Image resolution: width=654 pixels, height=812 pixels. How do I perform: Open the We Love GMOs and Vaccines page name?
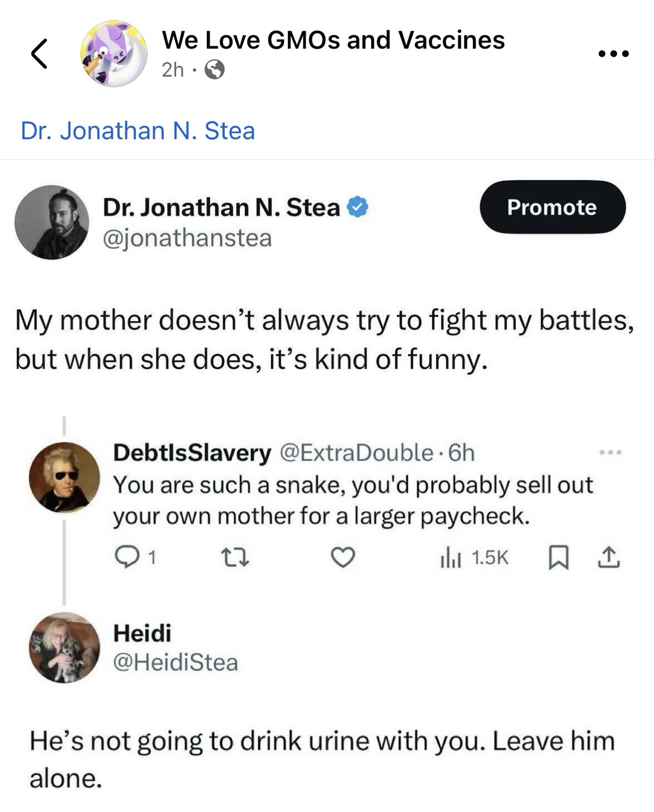333,40
